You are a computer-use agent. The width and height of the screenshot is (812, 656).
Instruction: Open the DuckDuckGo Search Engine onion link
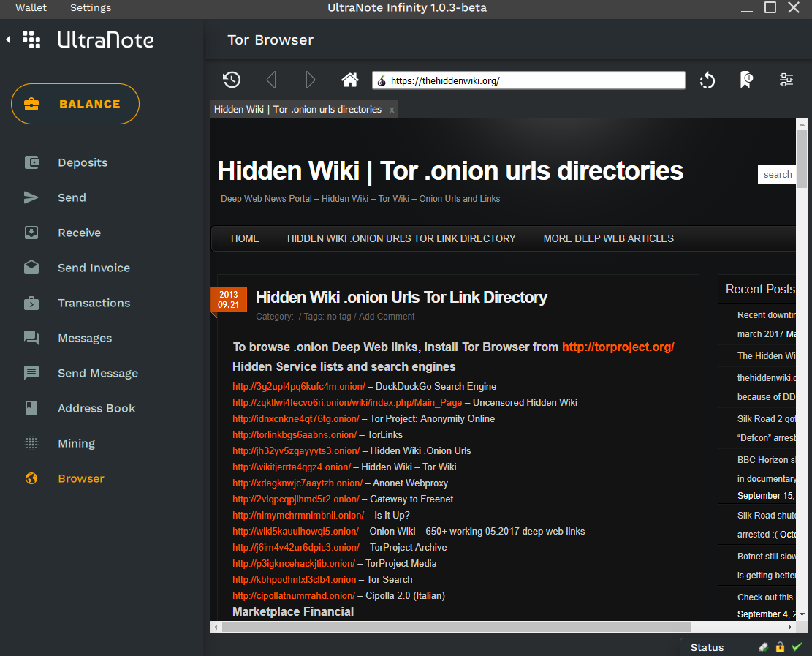(x=299, y=387)
